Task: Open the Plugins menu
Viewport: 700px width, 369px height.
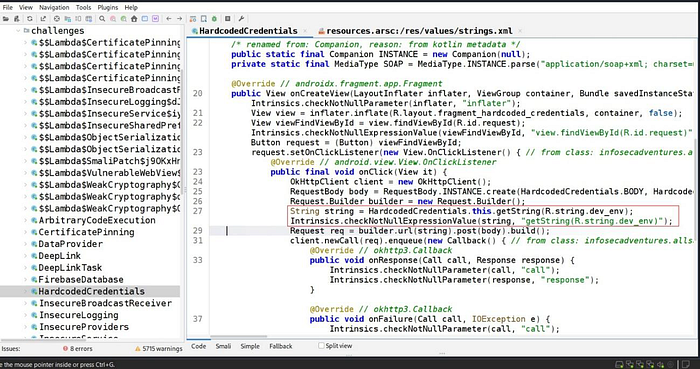Action: [x=108, y=8]
